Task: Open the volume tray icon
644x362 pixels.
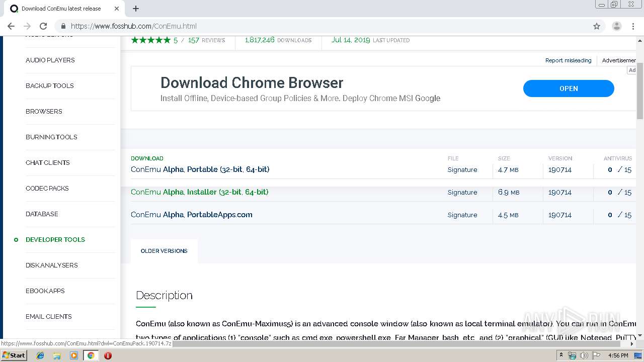Action: point(584,355)
